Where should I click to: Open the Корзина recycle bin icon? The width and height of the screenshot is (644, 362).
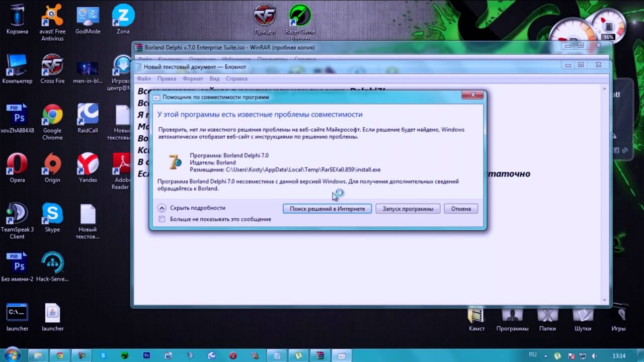click(17, 19)
